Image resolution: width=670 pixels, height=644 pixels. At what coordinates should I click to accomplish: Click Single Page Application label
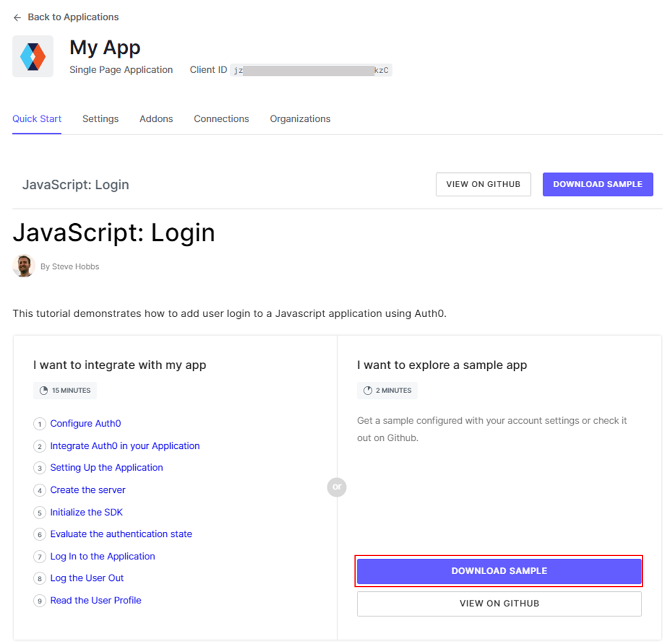pyautogui.click(x=121, y=70)
